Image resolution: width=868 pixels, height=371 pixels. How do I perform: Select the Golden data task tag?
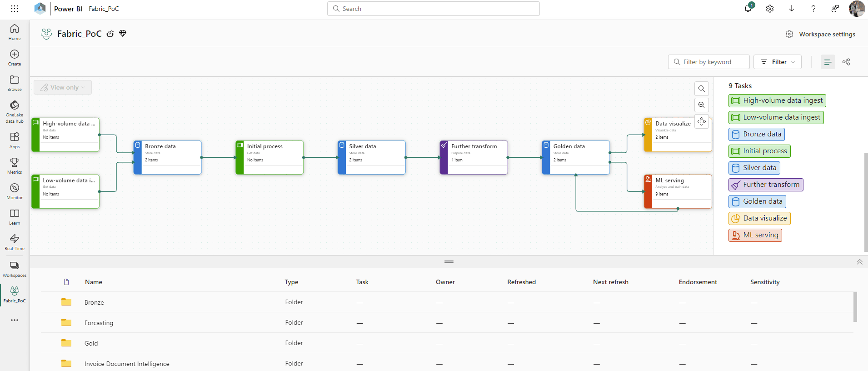757,201
